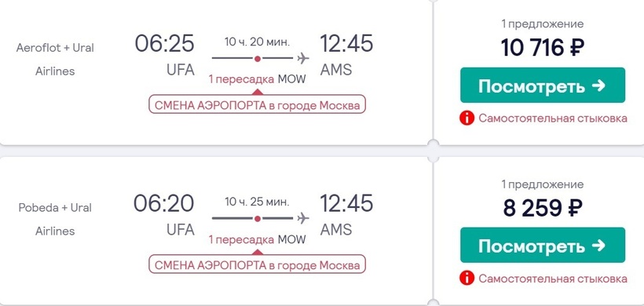Image resolution: width=644 pixels, height=306 pixels.
Task: Click the red layover dot on the Pobeda route
Action: click(258, 219)
